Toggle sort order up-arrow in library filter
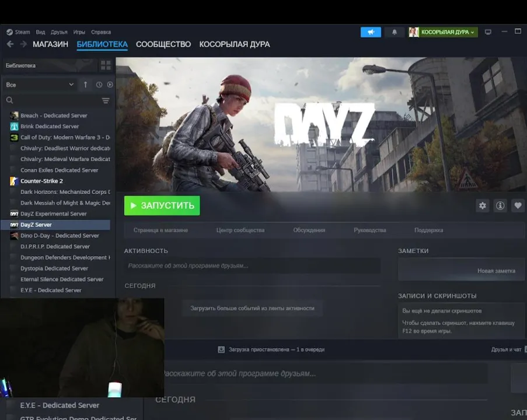 85,85
